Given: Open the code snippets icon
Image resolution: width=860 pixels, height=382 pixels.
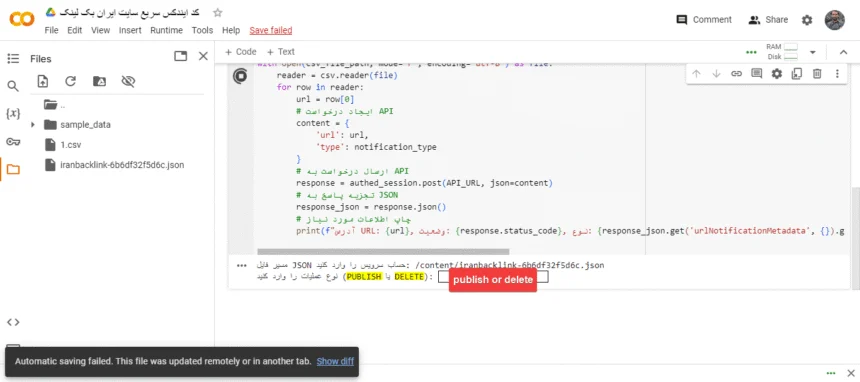Looking at the screenshot, I should (13, 322).
